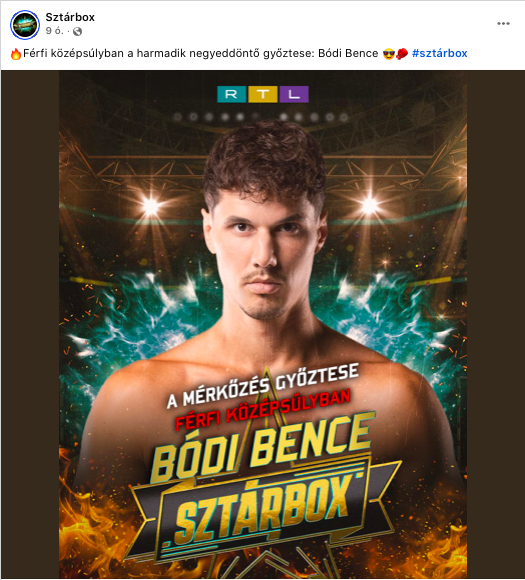The image size is (525, 580).
Task: Click the globe public audience icon
Action: point(77,32)
